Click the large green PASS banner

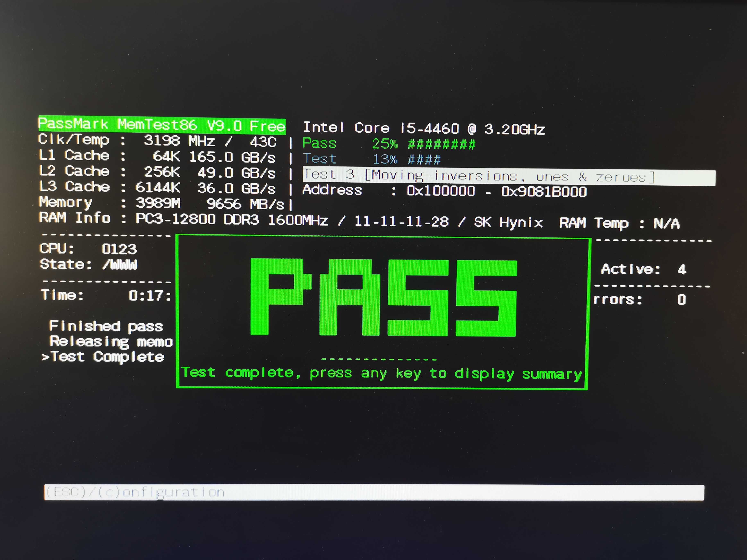(384, 297)
